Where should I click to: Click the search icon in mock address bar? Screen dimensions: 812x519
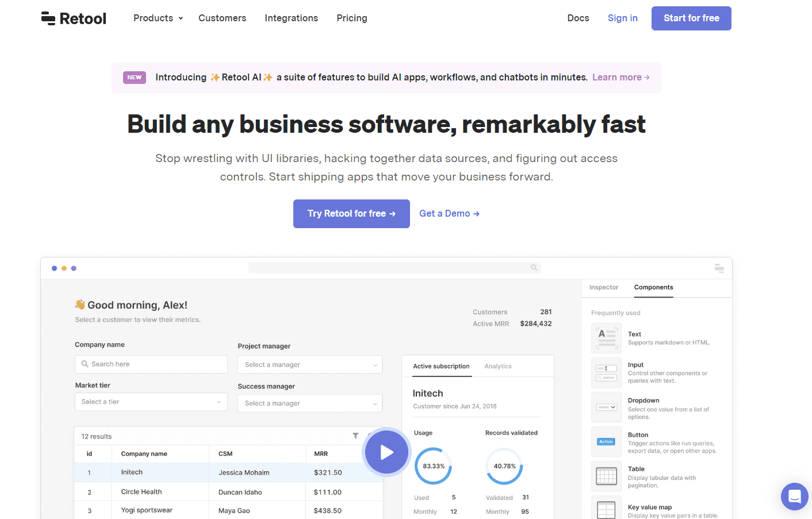[534, 268]
